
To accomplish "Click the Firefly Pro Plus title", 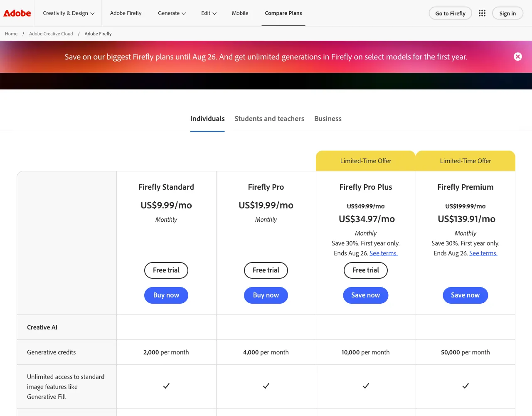I will [x=366, y=187].
